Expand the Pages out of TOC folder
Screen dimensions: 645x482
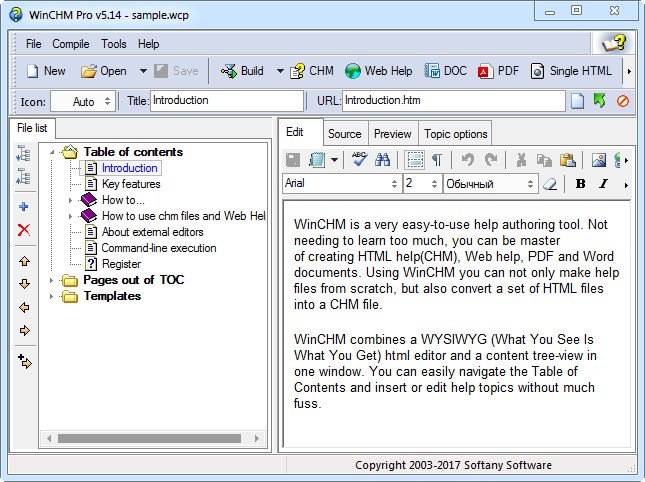[52, 280]
